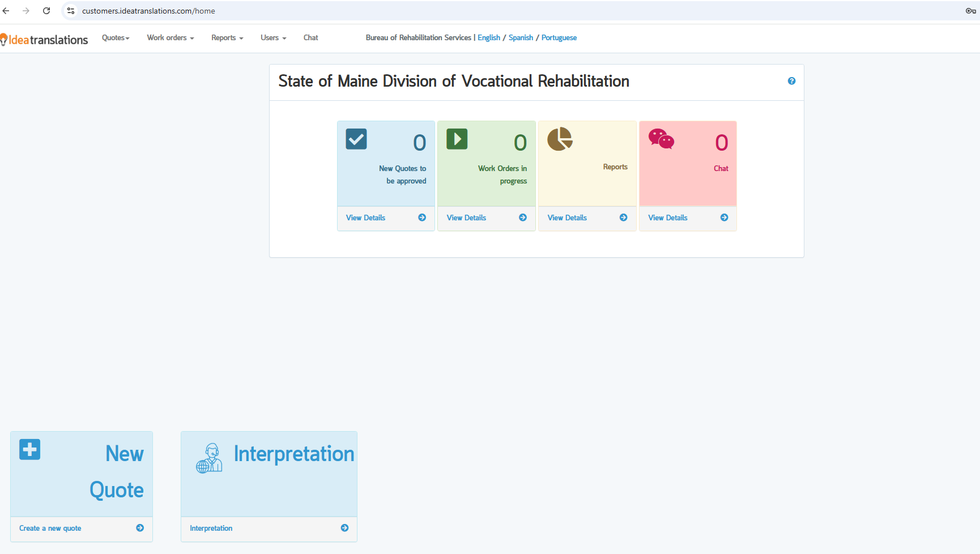The width and height of the screenshot is (980, 554).
Task: Click the pie chart Reports icon
Action: point(560,139)
